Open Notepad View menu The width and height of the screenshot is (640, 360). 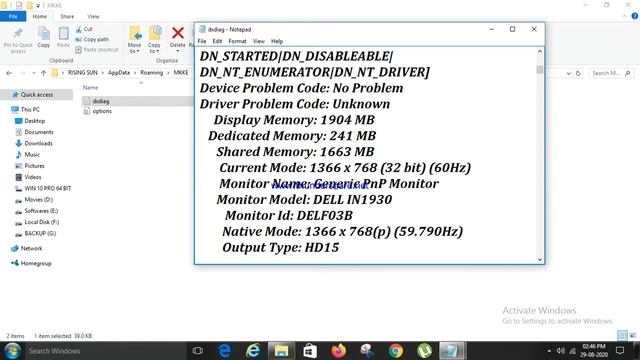[259, 41]
